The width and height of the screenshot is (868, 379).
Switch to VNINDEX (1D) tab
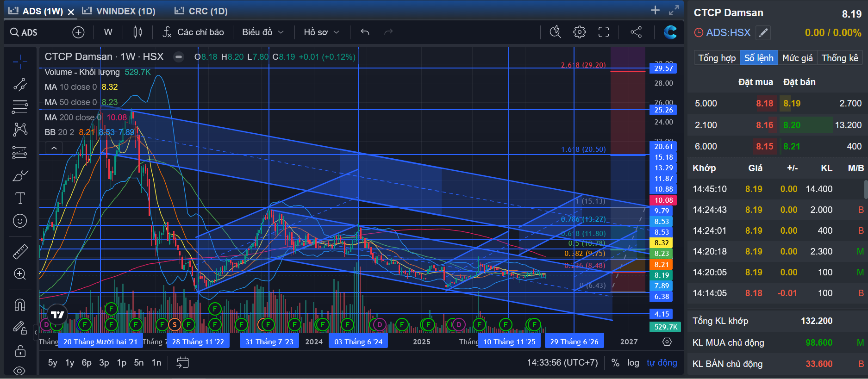119,11
